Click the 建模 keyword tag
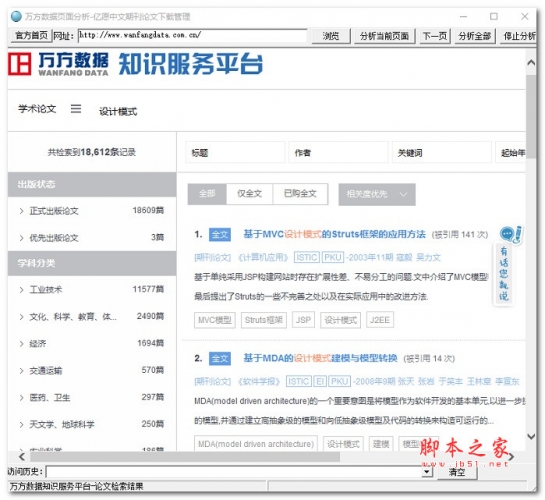Image resolution: width=545 pixels, height=500 pixels. [x=381, y=444]
